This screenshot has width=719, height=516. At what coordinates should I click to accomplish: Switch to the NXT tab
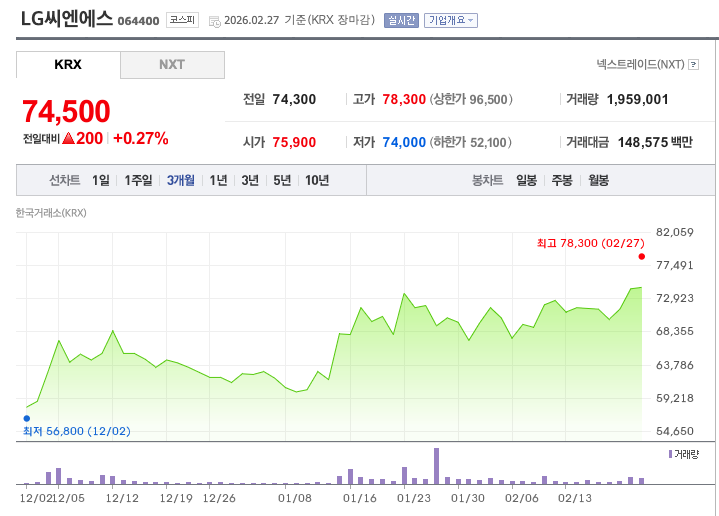(172, 65)
